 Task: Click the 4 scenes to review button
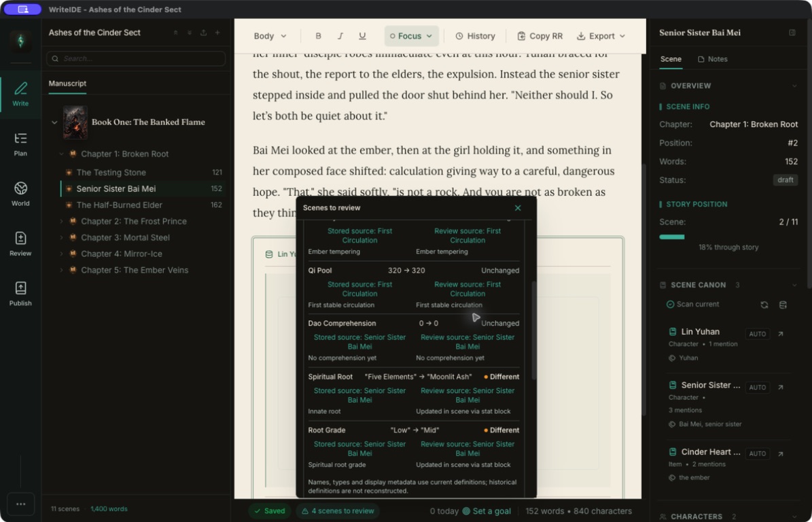pos(338,511)
